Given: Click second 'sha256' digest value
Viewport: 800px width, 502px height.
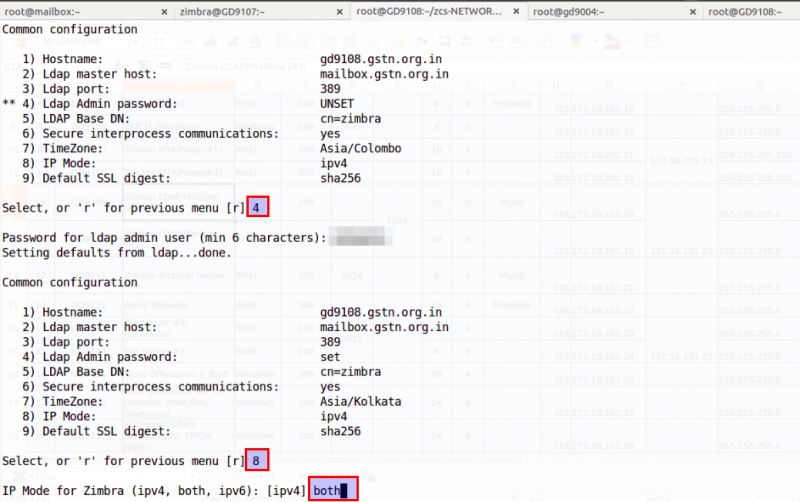Looking at the screenshot, I should (x=340, y=431).
